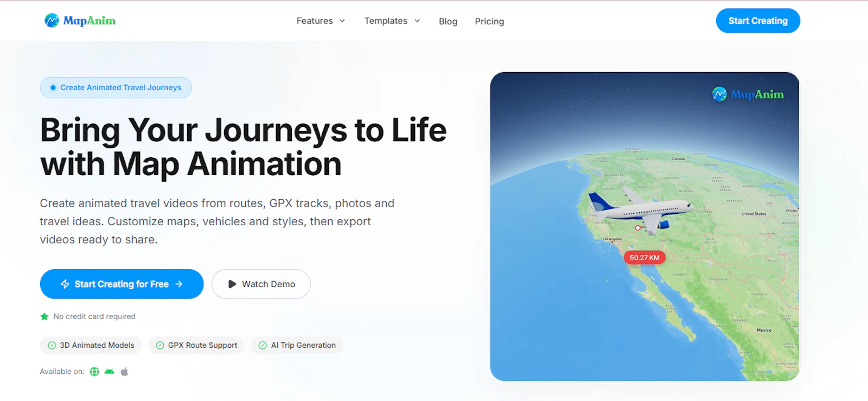Click the lightning bolt icon in the blue button
This screenshot has height=401, width=868.
65,284
